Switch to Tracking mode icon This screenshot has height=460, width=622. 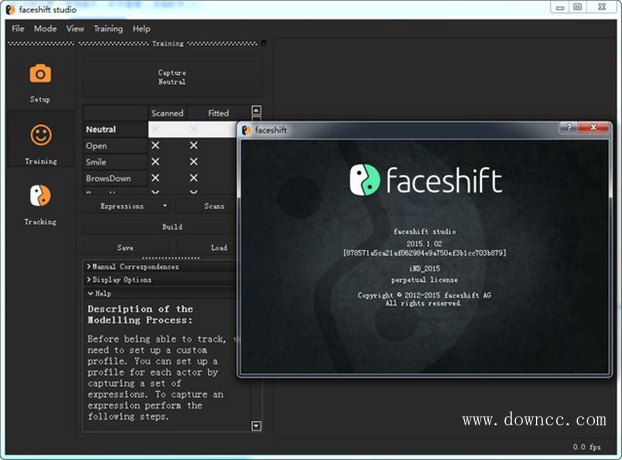pyautogui.click(x=40, y=196)
